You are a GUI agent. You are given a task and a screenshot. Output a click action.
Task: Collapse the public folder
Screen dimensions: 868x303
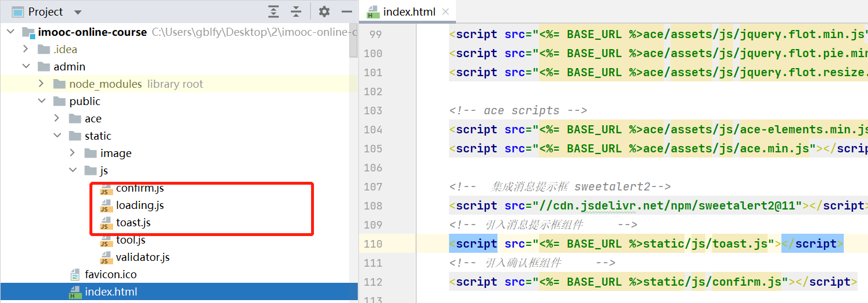41,101
